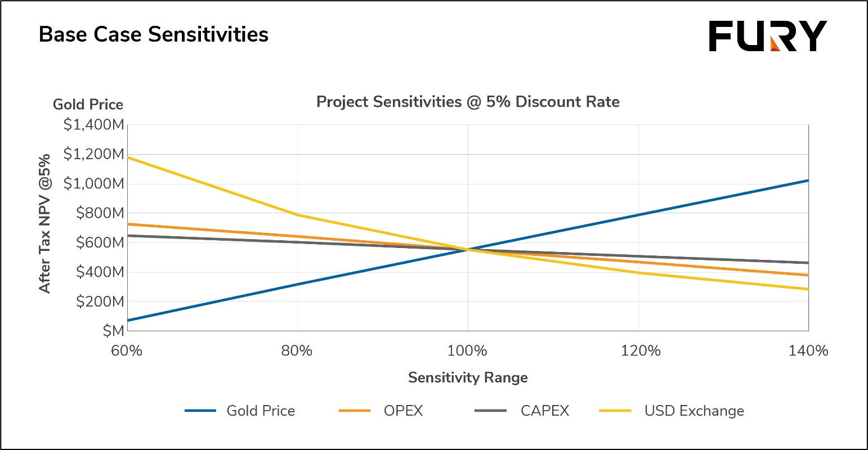Toggle the USD Exchange series legend label
This screenshot has height=450, width=868.
[694, 411]
